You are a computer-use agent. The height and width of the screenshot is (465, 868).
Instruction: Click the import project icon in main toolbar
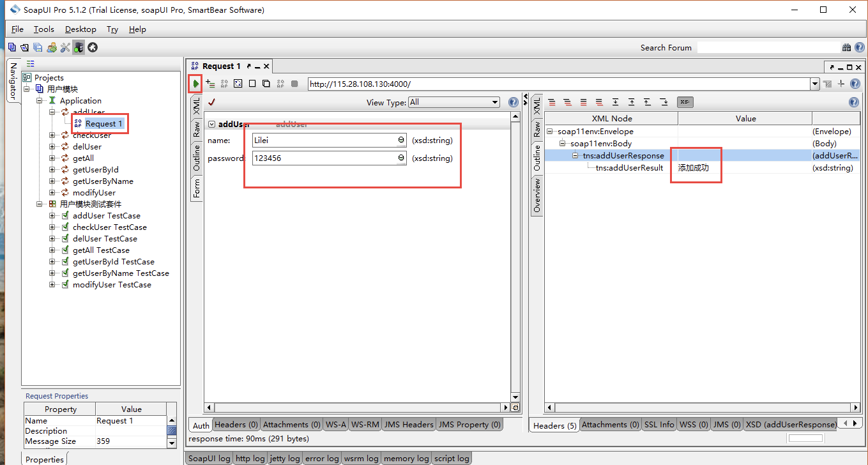[24, 47]
